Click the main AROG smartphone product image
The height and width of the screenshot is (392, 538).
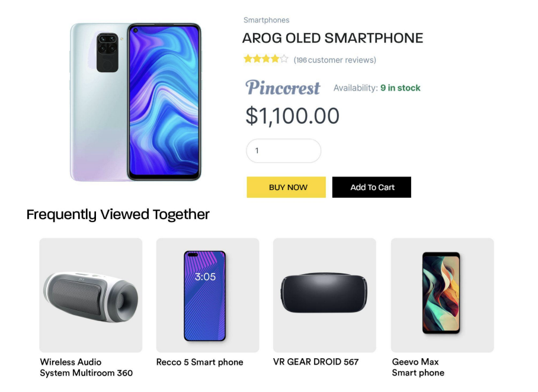(x=136, y=102)
